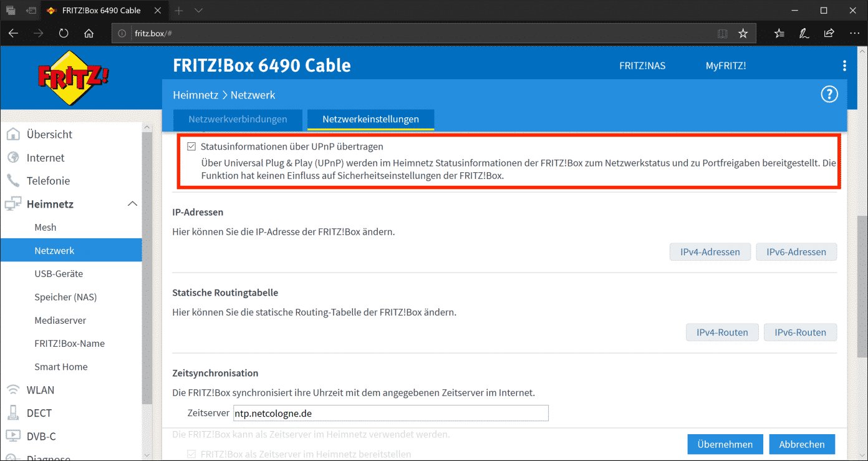Open the Telefonie section in sidebar
868x461 pixels.
pos(48,181)
